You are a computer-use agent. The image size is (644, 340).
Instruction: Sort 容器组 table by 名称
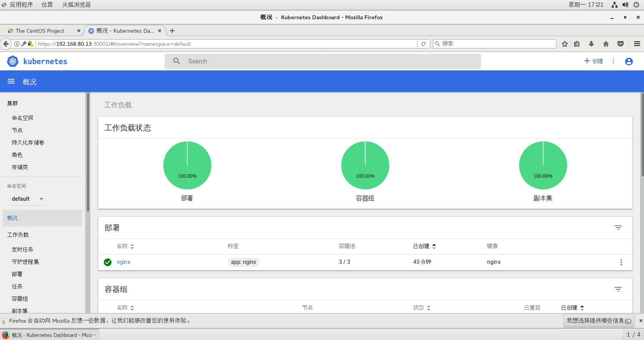click(x=125, y=308)
